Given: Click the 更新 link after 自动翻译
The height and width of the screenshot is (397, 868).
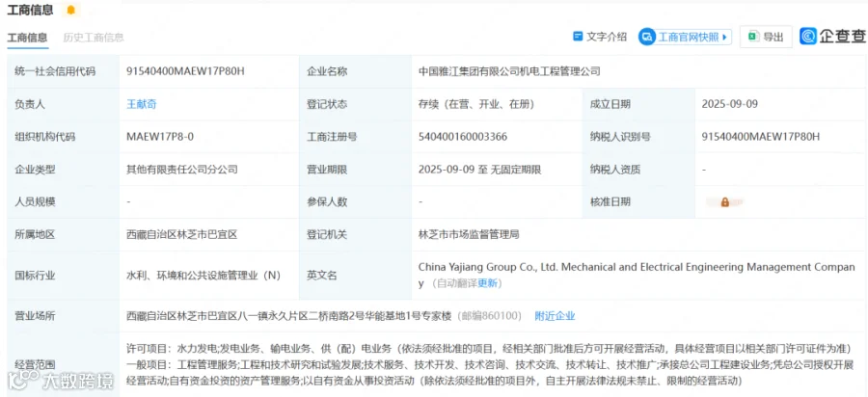Looking at the screenshot, I should 488,283.
